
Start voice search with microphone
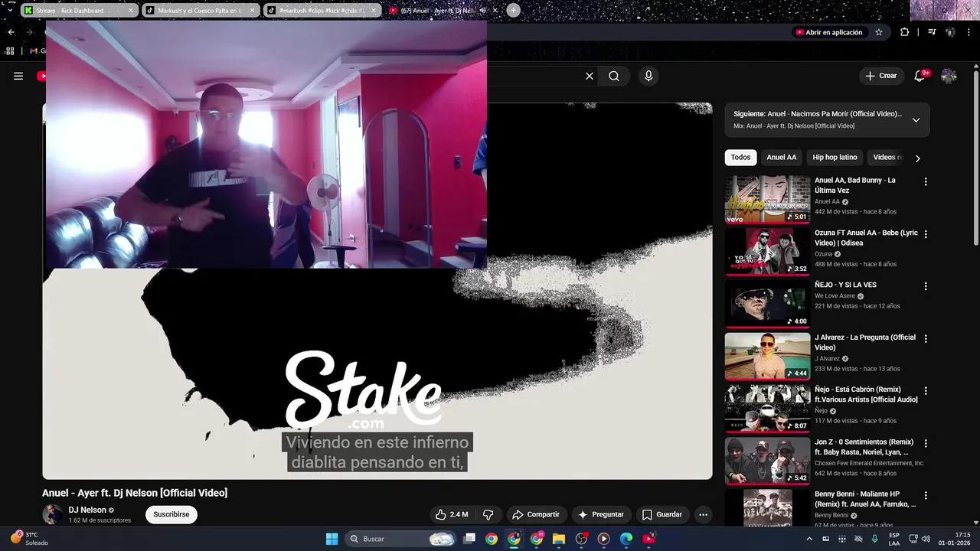pos(648,76)
